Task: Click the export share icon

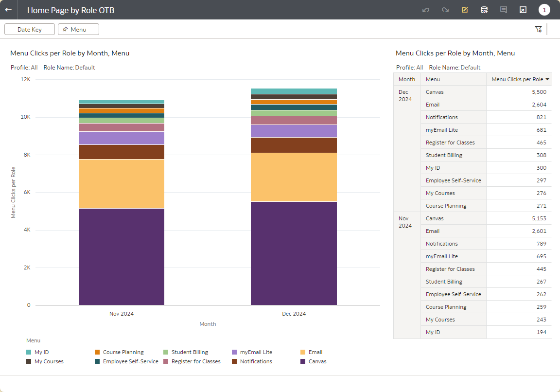Action: [x=523, y=10]
